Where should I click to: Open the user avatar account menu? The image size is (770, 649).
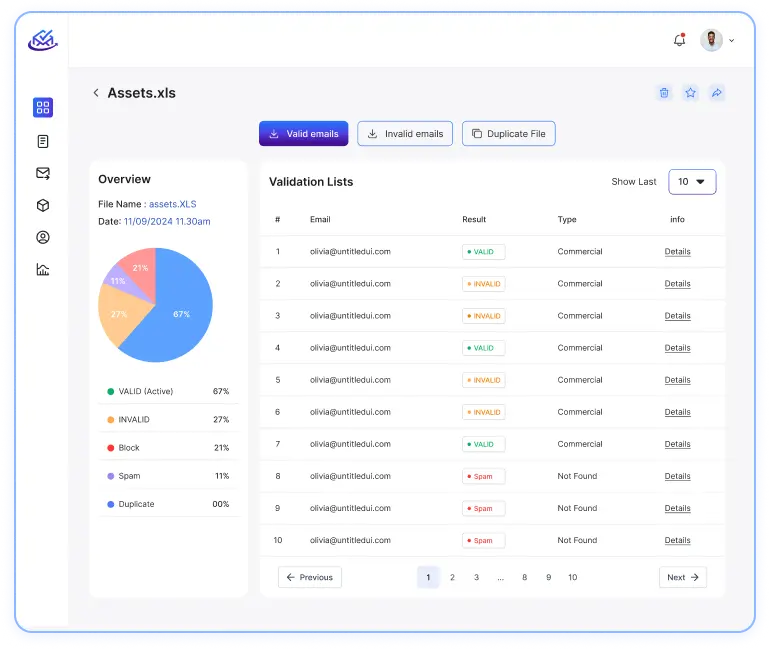tap(716, 40)
